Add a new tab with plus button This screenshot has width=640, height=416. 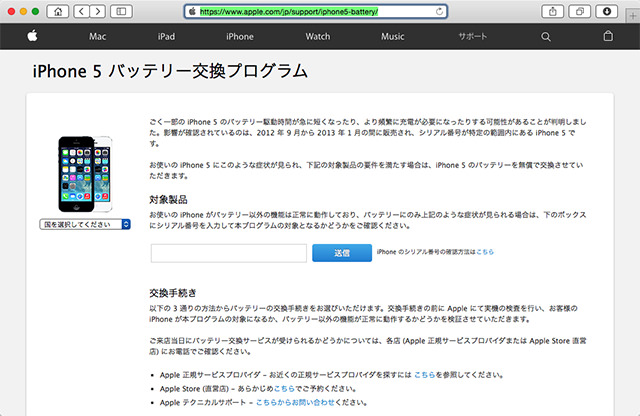tap(633, 16)
